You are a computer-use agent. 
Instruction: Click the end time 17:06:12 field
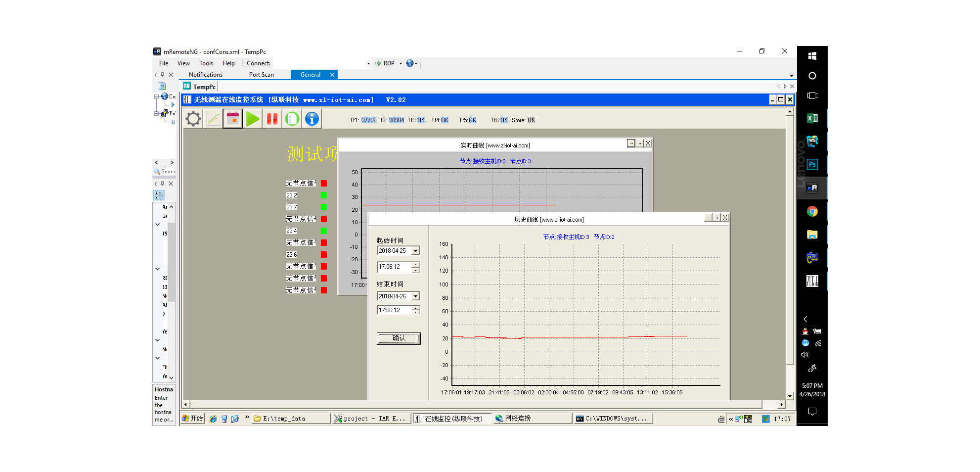coord(394,310)
